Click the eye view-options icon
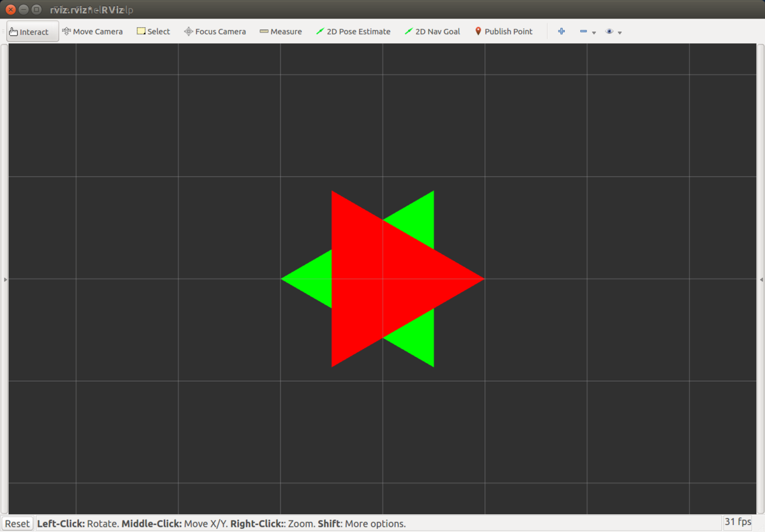The width and height of the screenshot is (765, 532). [x=609, y=31]
